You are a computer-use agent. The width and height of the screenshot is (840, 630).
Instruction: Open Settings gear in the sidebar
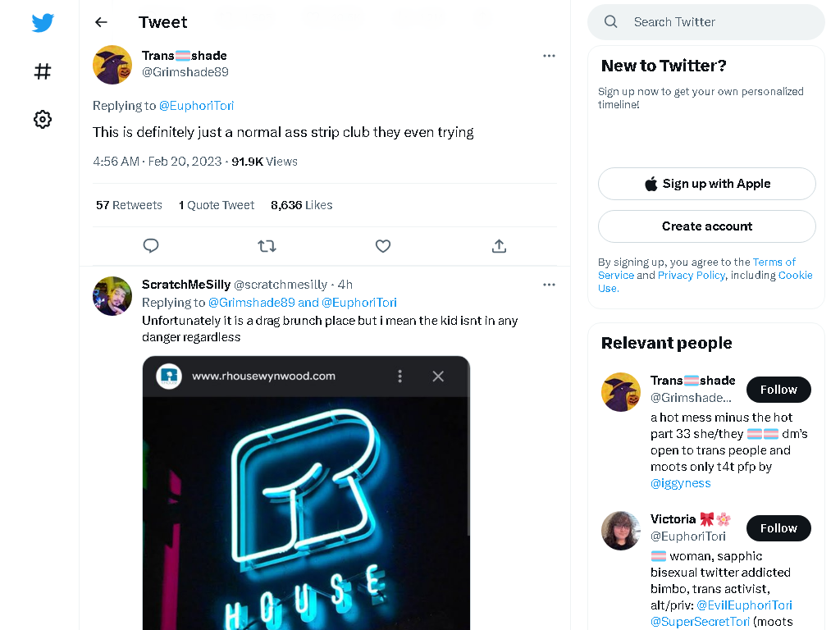[43, 119]
